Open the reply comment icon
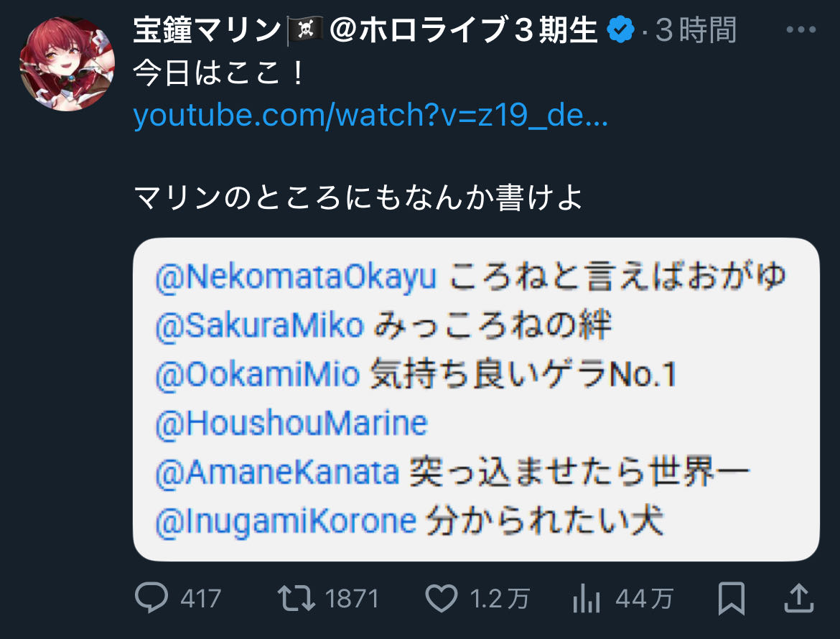840x639 pixels. pyautogui.click(x=151, y=598)
